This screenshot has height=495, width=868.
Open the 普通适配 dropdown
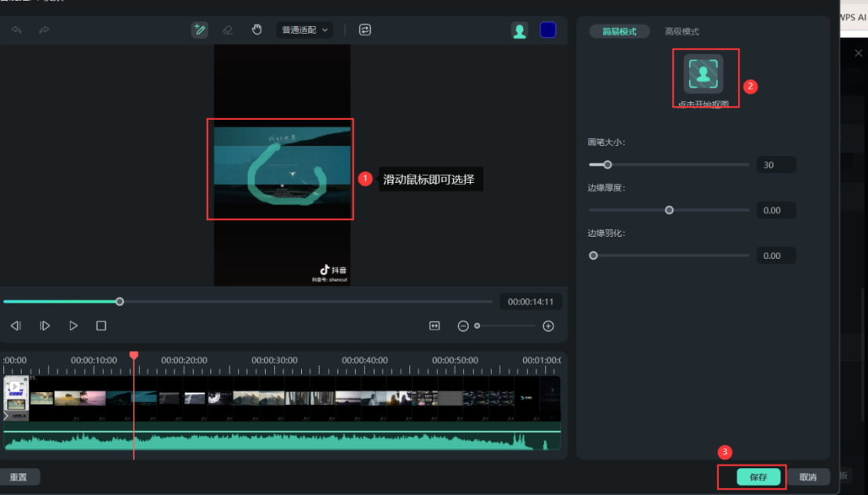tap(306, 30)
